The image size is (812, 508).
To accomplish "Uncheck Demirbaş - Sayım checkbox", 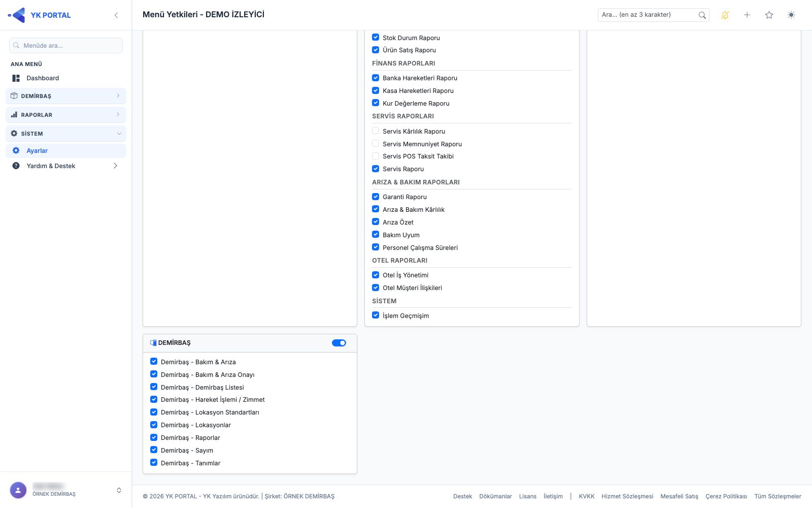I will [154, 450].
